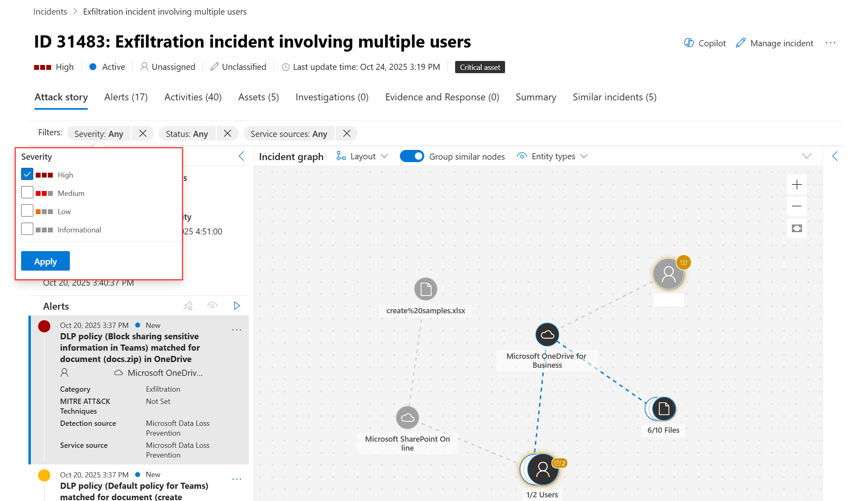The width and height of the screenshot is (868, 501).
Task: Select the create%20samples.xlsx file node
Action: (x=425, y=289)
